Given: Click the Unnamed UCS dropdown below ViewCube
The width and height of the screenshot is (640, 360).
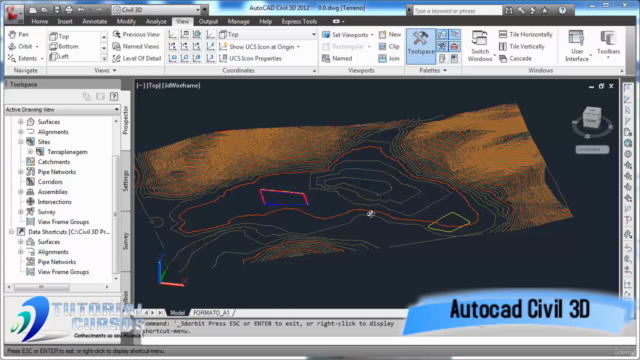Looking at the screenshot, I should coord(592,149).
